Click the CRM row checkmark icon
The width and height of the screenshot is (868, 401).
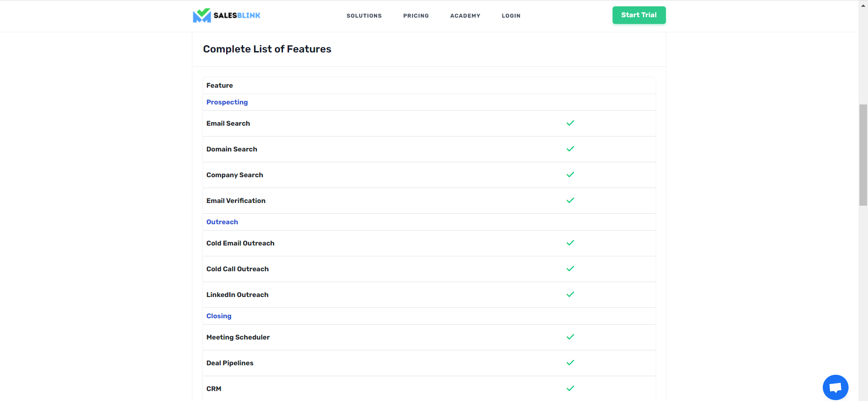pyautogui.click(x=570, y=388)
